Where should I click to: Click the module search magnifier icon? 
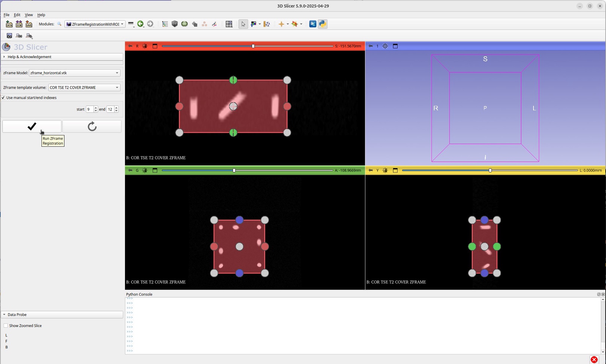(59, 24)
